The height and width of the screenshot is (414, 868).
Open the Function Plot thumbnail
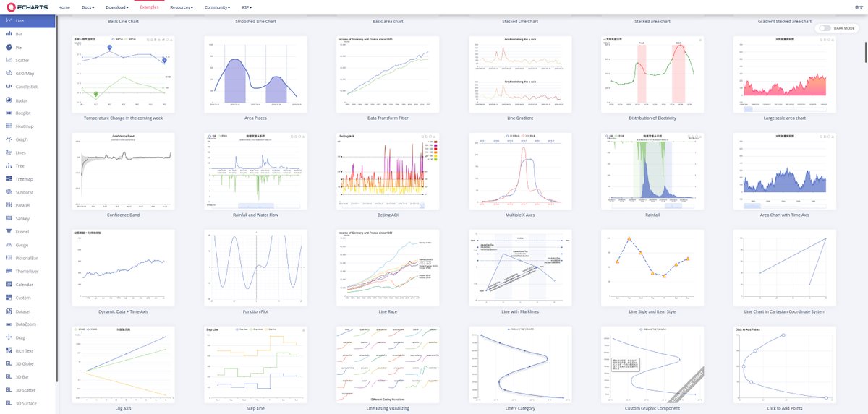click(x=256, y=268)
